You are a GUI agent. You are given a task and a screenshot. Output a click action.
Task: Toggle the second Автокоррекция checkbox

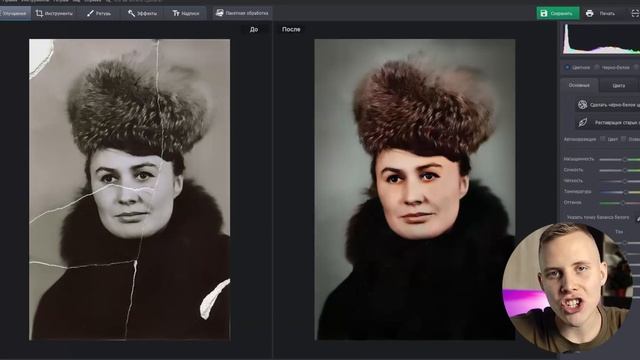click(x=623, y=139)
